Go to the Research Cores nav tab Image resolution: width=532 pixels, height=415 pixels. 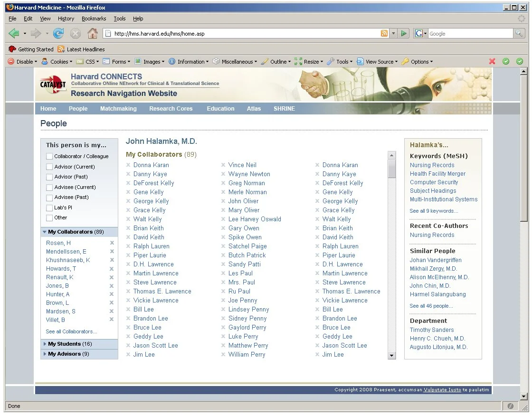(171, 108)
